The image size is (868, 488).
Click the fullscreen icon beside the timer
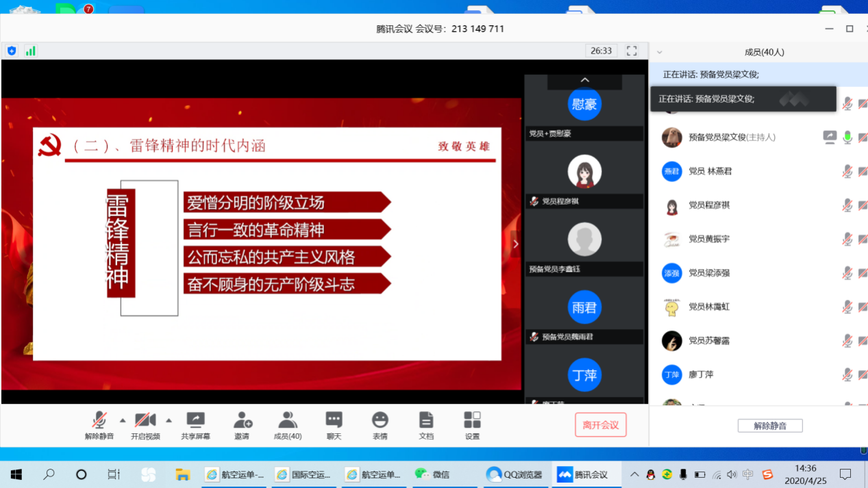point(632,51)
